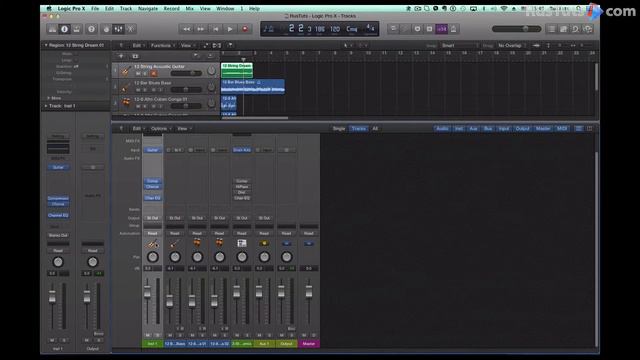The width and height of the screenshot is (640, 360).
Task: Toggle record enable on 12 String Acoustic Guitar track
Action: click(154, 73)
